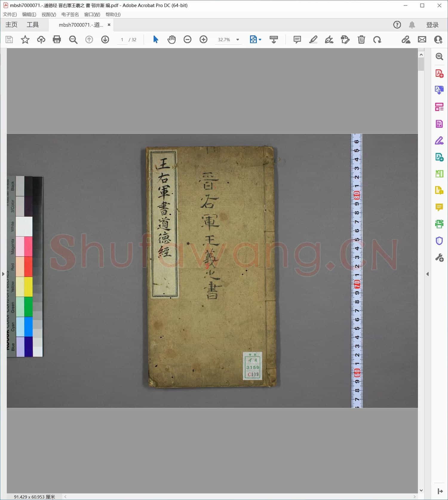448x500 pixels.
Task: Open the Export PDF tool in right pane
Action: click(x=439, y=90)
